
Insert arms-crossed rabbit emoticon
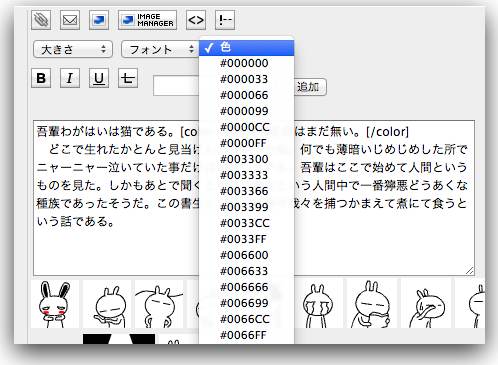pos(108,304)
